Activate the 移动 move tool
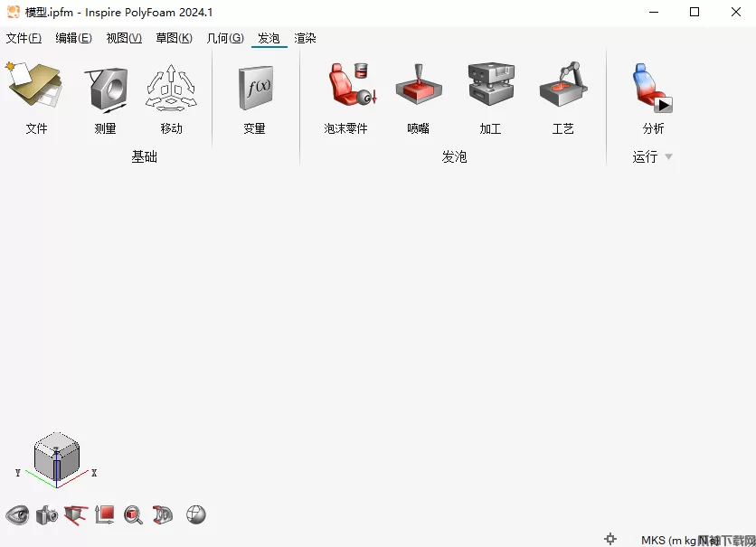This screenshot has width=756, height=547. click(171, 87)
